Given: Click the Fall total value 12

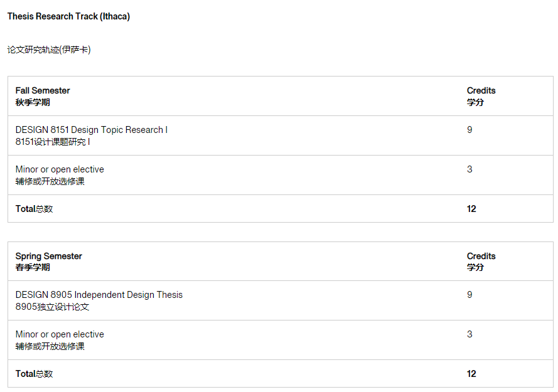Looking at the screenshot, I should (471, 209).
